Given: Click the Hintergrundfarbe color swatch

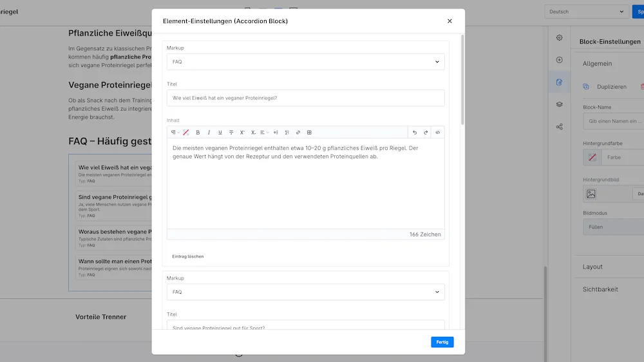Looking at the screenshot, I should 592,157.
